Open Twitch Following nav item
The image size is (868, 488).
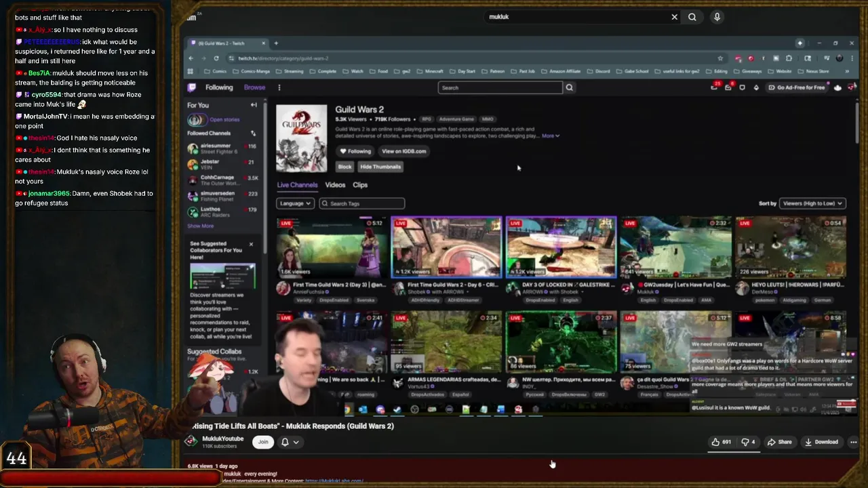[219, 87]
